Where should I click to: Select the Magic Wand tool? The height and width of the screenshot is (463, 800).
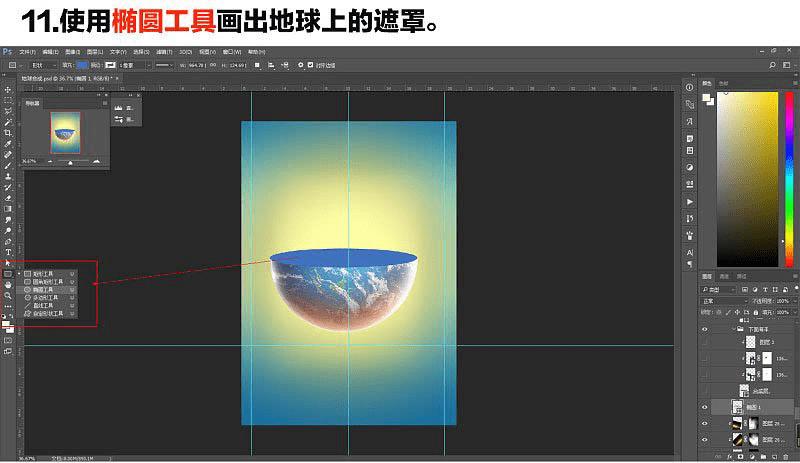pyautogui.click(x=8, y=122)
